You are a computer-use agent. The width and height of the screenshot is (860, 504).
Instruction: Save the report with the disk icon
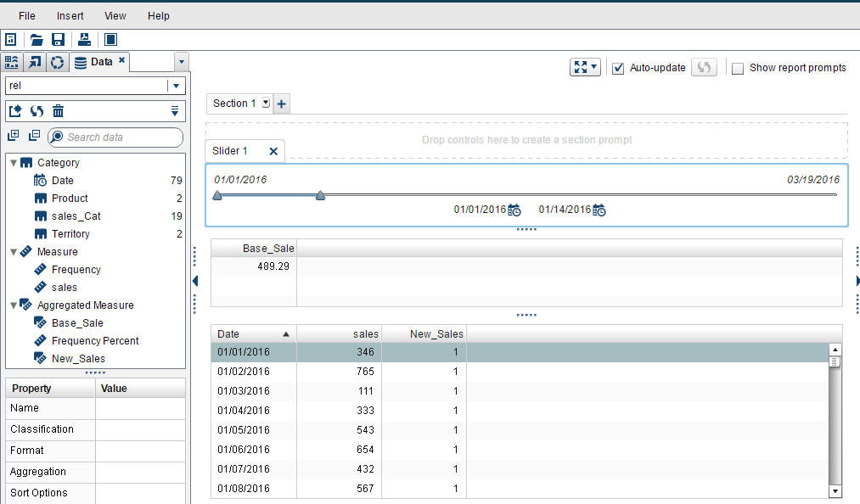tap(58, 40)
